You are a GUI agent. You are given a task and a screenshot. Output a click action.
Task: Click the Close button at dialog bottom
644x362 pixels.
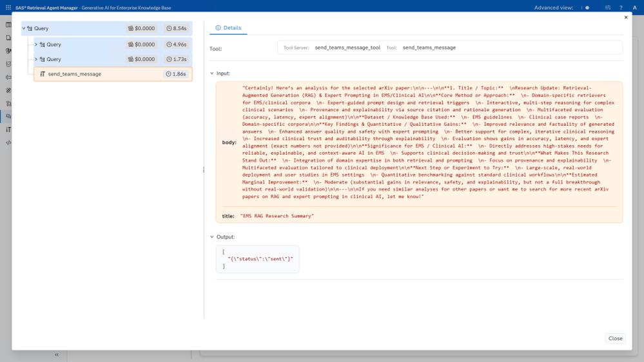tap(615, 338)
